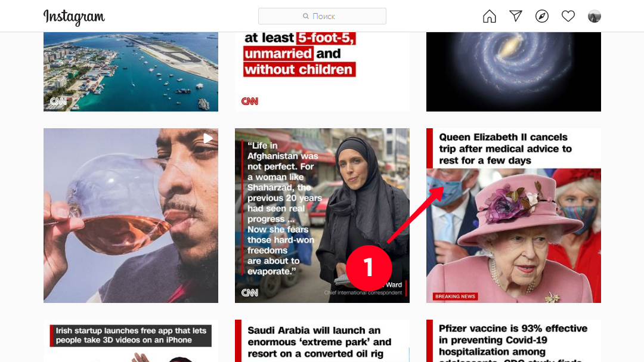This screenshot has height=362, width=644.
Task: Open the Pfizer vaccine 93% effective post
Action: point(513,341)
